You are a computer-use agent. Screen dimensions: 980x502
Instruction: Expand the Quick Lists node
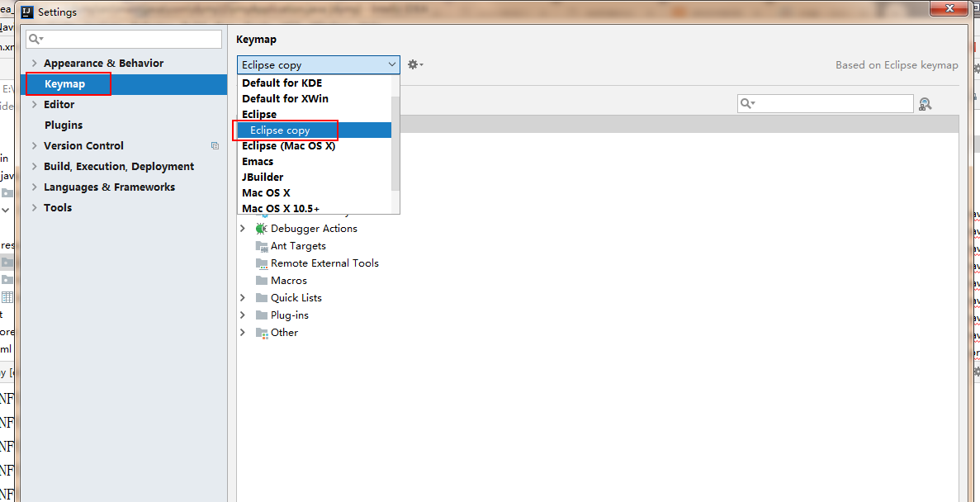[243, 297]
